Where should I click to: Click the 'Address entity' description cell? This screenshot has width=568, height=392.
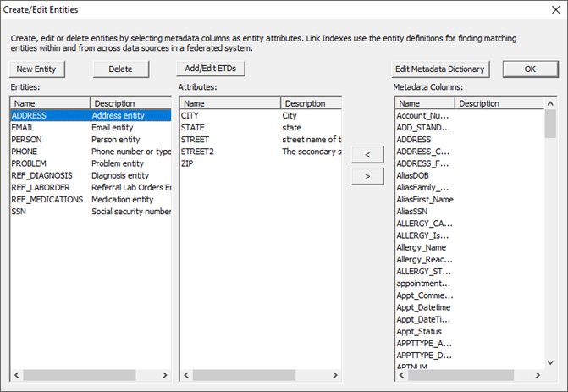119,116
